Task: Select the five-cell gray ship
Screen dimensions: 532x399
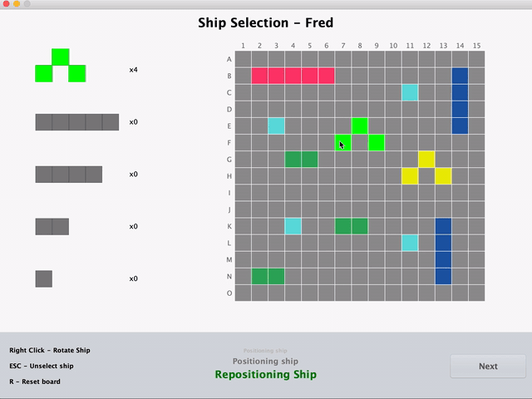Action: click(77, 122)
